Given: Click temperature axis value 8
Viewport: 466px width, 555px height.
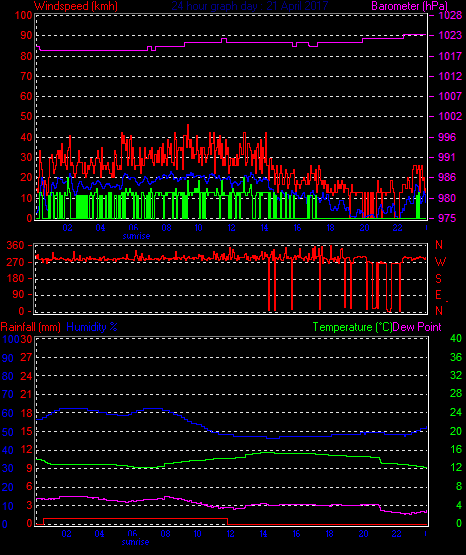Looking at the screenshot, I should (x=459, y=487).
